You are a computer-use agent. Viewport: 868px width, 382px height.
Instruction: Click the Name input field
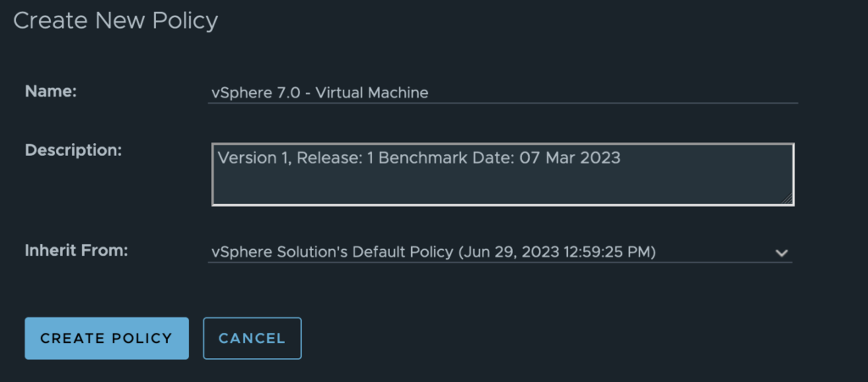click(502, 92)
